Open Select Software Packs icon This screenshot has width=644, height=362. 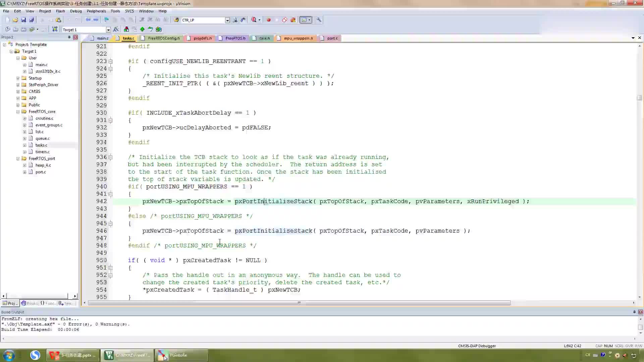151,29
